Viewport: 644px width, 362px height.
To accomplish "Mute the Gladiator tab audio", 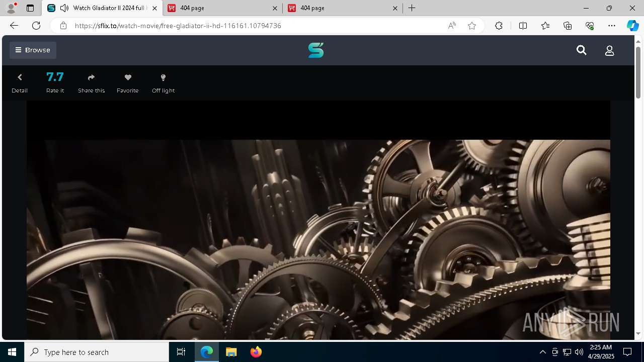I will (x=64, y=8).
